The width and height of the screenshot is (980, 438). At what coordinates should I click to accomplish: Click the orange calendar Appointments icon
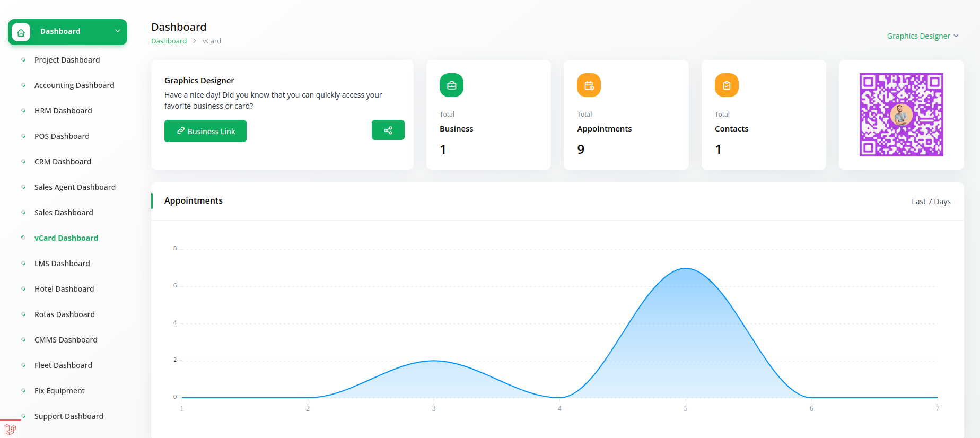589,85
